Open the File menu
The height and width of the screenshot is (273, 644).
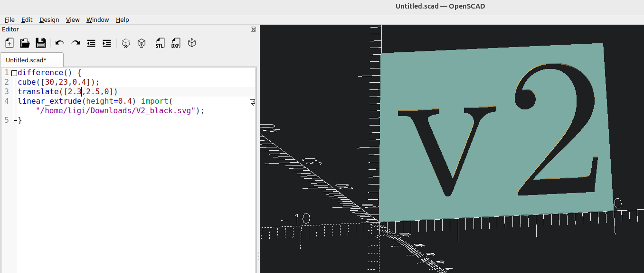click(9, 19)
